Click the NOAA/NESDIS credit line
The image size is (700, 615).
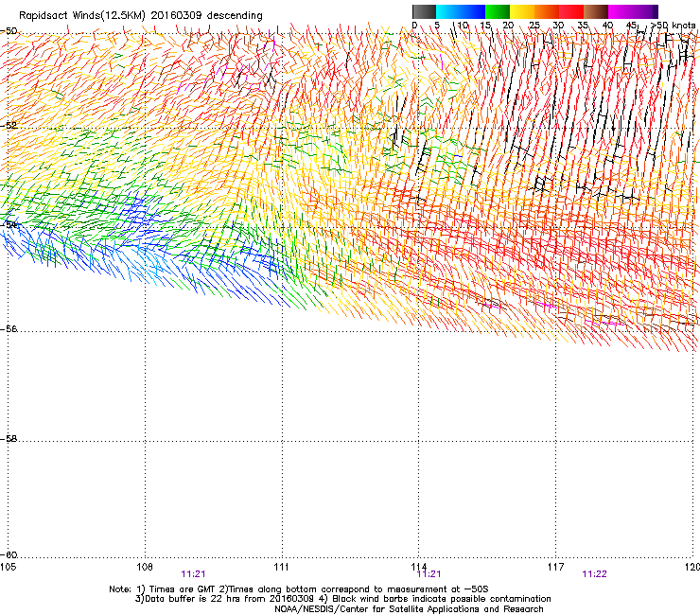409,609
